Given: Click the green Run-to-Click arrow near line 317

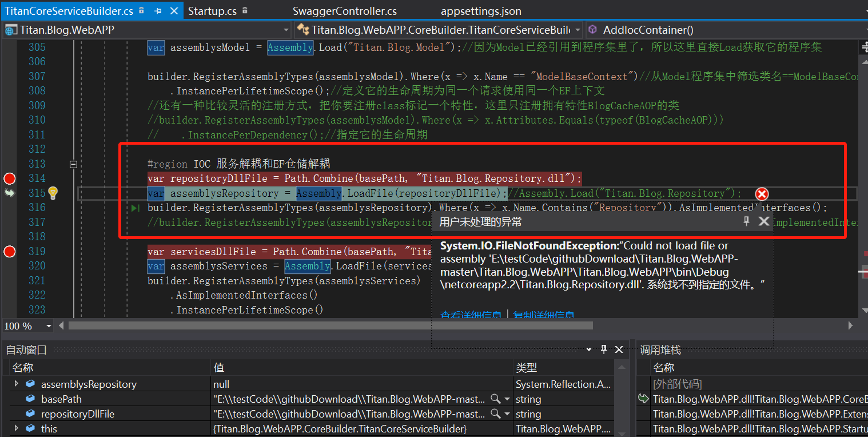Looking at the screenshot, I should pyautogui.click(x=134, y=208).
